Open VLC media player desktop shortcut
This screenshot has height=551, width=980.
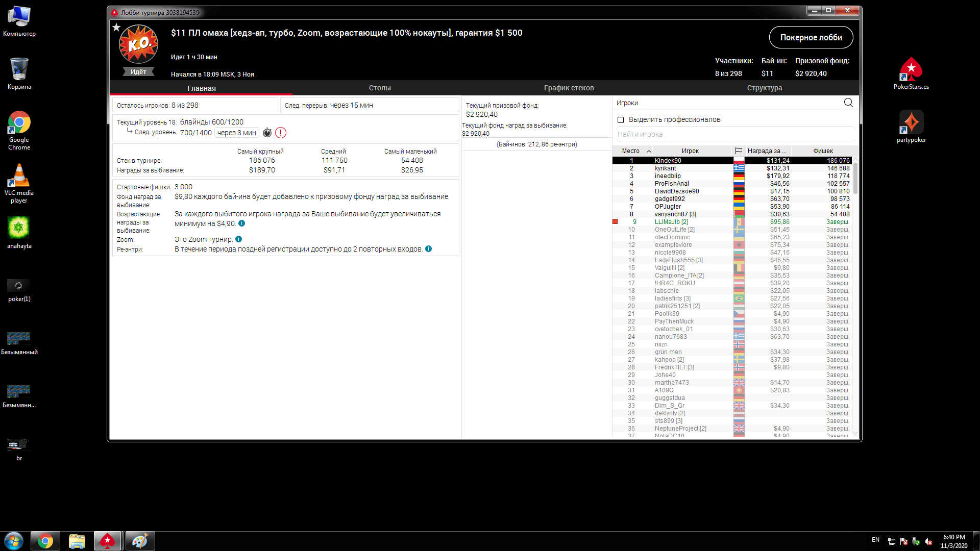[19, 184]
